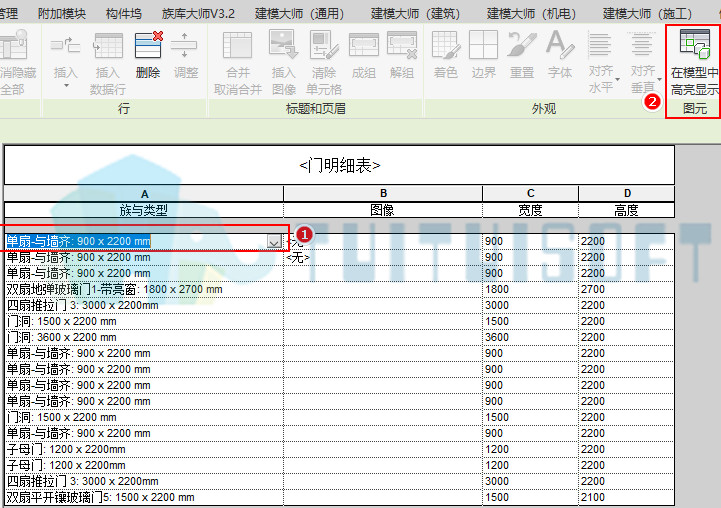
Task: Expand Align Vertical dropdown arrow
Action: point(659,80)
